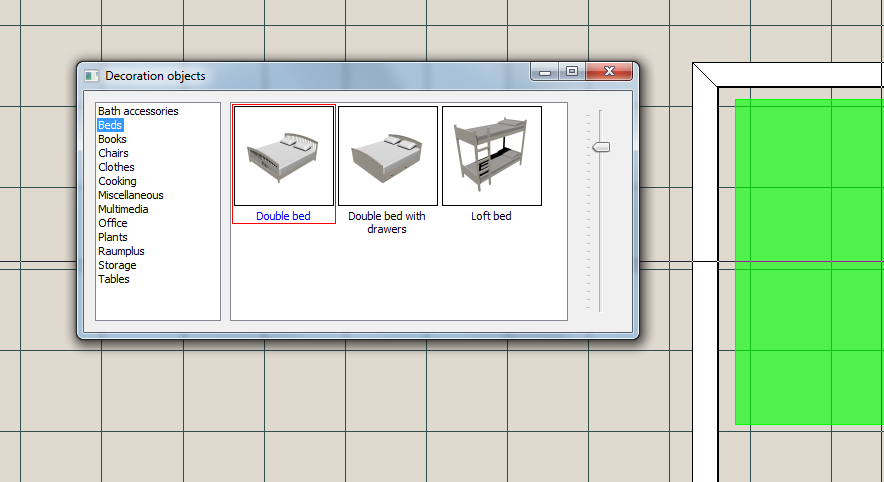
Task: Show the Clothes category
Action: [116, 167]
